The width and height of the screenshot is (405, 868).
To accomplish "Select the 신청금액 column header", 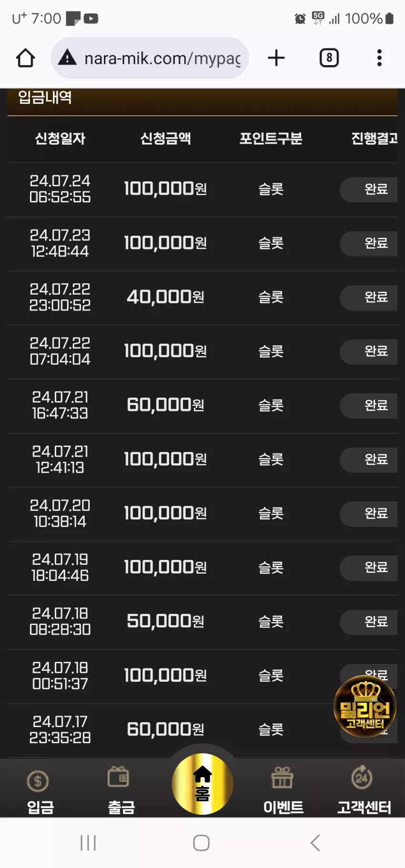I will [165, 139].
